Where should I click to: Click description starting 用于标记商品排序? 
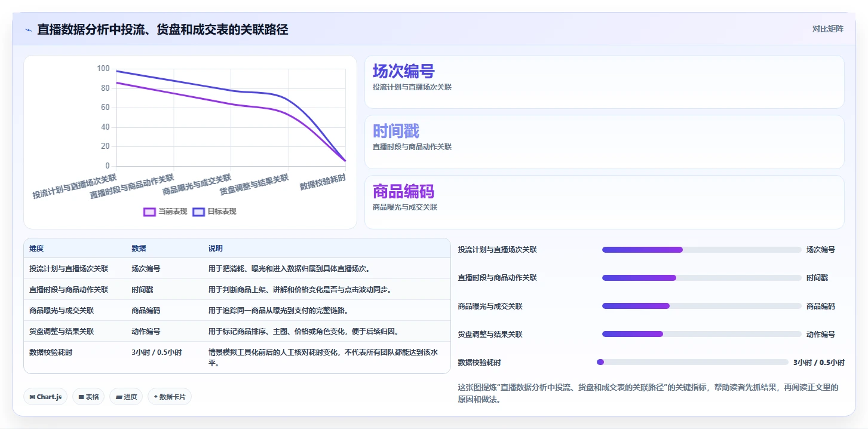click(x=303, y=332)
